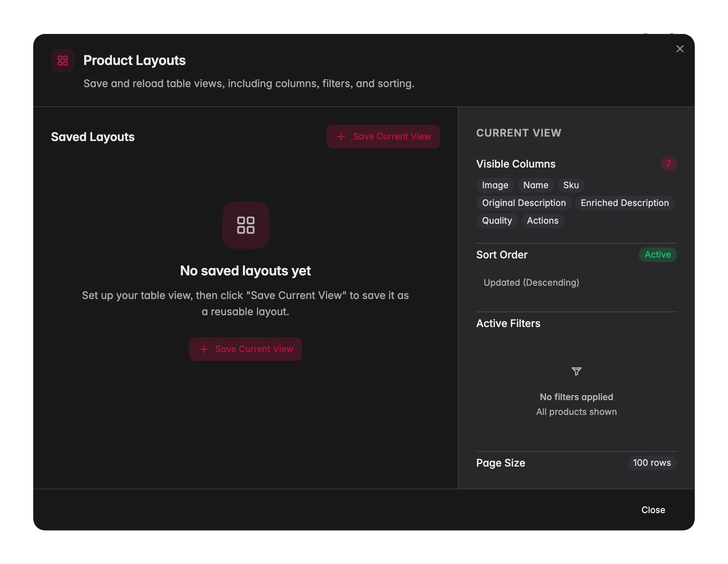Click the 'CURRENT VIEW' panel heading
This screenshot has height=564, width=728.
tap(519, 133)
